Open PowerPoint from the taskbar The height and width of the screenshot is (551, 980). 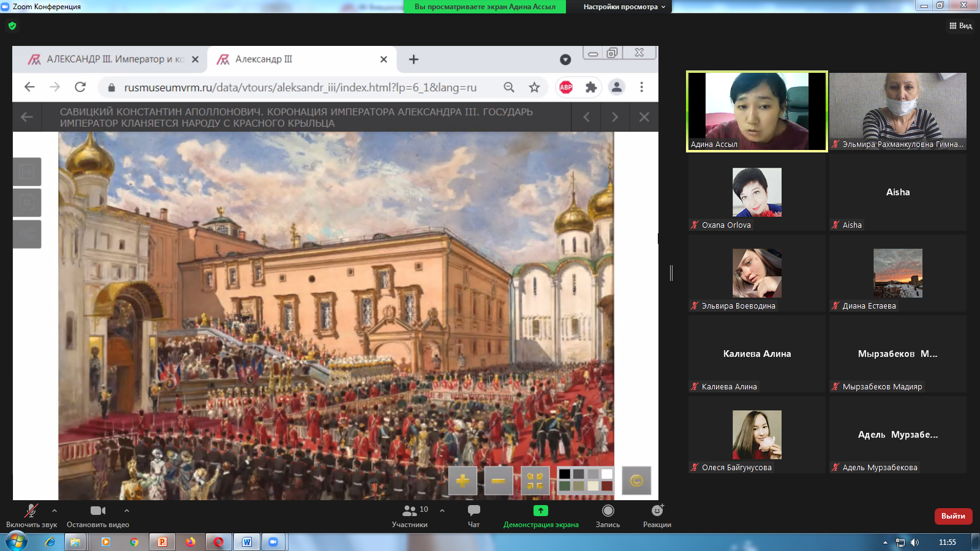[162, 542]
